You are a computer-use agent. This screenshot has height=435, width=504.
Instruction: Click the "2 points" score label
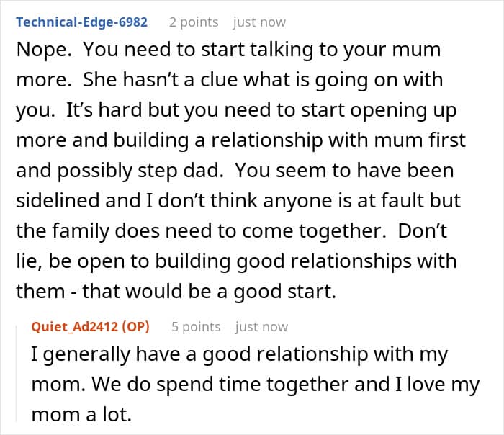point(194,22)
